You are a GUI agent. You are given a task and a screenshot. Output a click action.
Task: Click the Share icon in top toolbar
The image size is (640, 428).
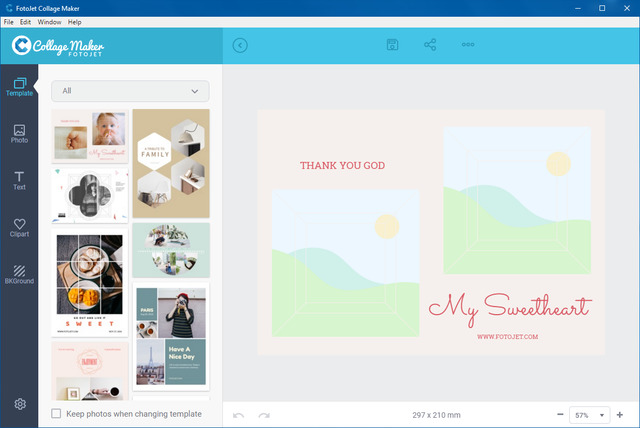[430, 45]
